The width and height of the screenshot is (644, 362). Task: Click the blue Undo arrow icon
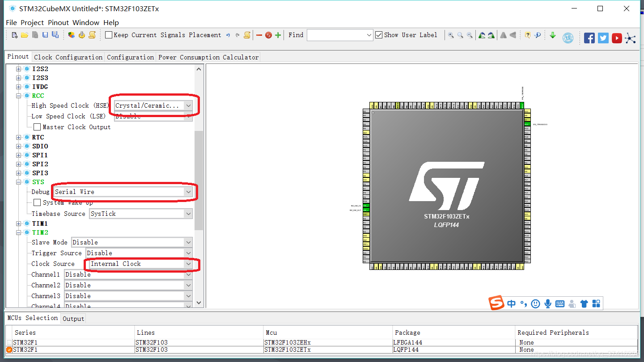[x=228, y=35]
